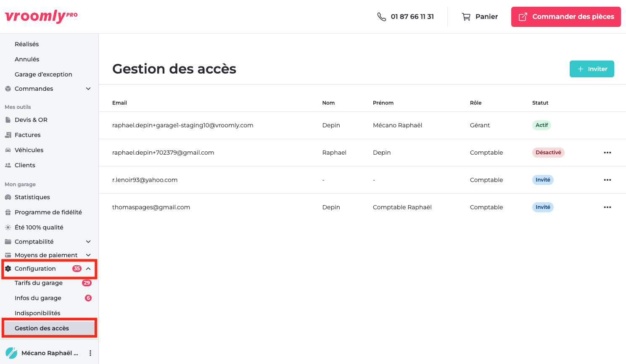This screenshot has width=626, height=364.
Task: Open the Panier shopping cart icon
Action: tap(466, 16)
